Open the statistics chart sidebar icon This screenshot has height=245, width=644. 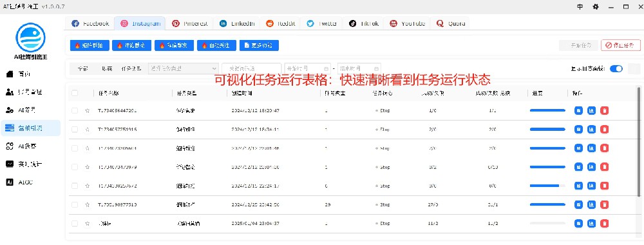point(10,164)
